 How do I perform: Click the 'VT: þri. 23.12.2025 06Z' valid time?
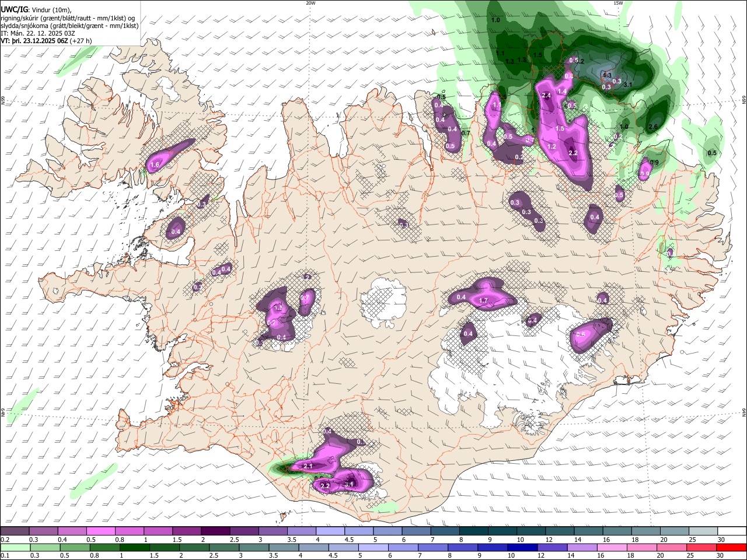[34, 41]
